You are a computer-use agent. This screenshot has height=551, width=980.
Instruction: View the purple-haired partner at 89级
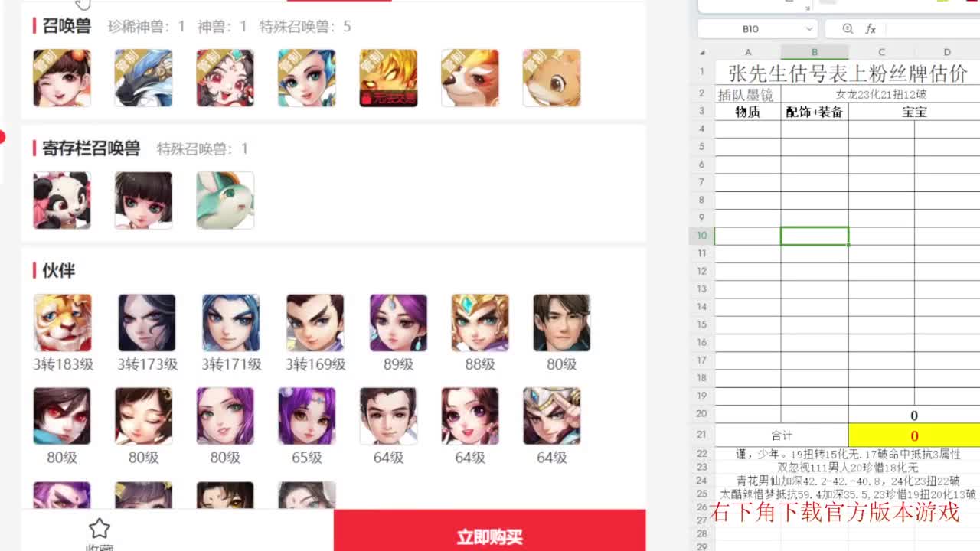pos(398,323)
